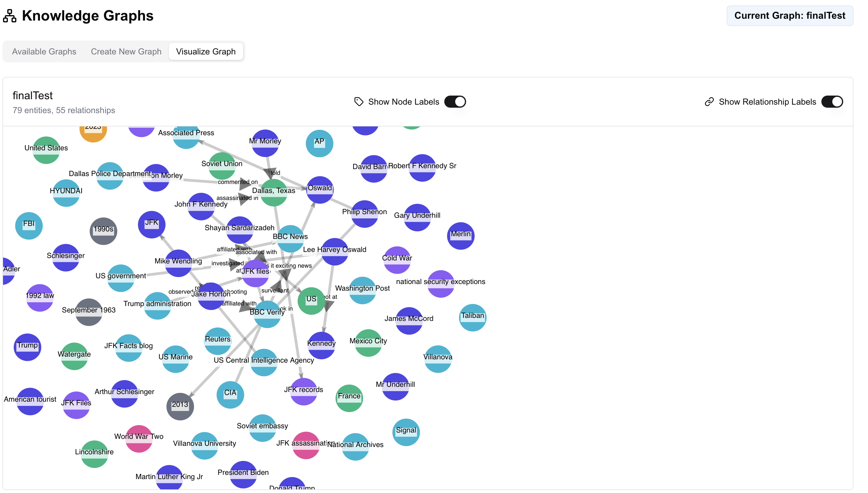Select the Visualize Graph tab
This screenshot has height=493, width=868.
coord(205,51)
